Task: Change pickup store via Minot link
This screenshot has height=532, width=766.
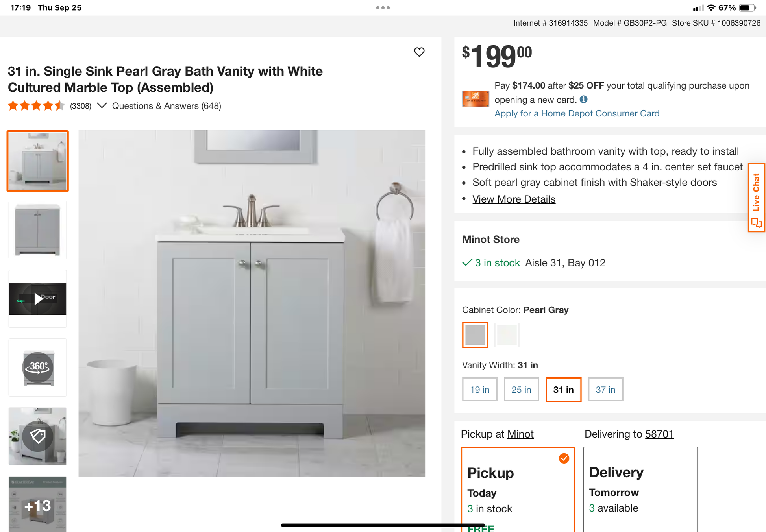Action: click(x=520, y=434)
